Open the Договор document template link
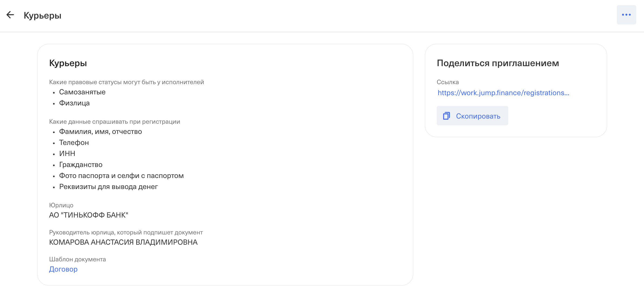The image size is (644, 292). [63, 269]
